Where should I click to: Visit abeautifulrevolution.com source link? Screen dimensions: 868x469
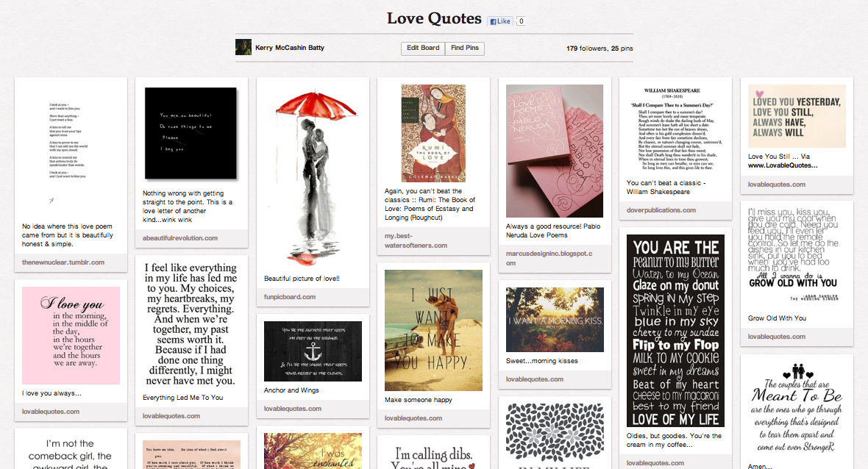point(180,238)
